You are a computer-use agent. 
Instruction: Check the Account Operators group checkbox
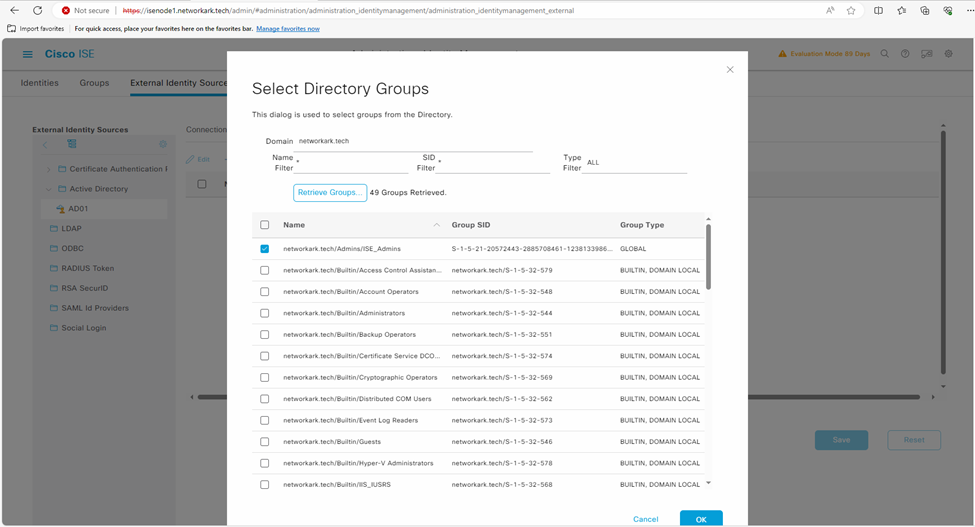pos(265,292)
